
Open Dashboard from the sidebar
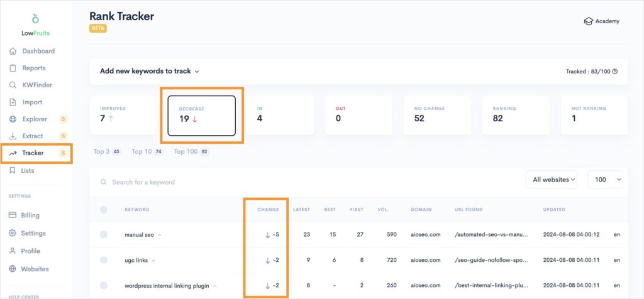point(38,52)
